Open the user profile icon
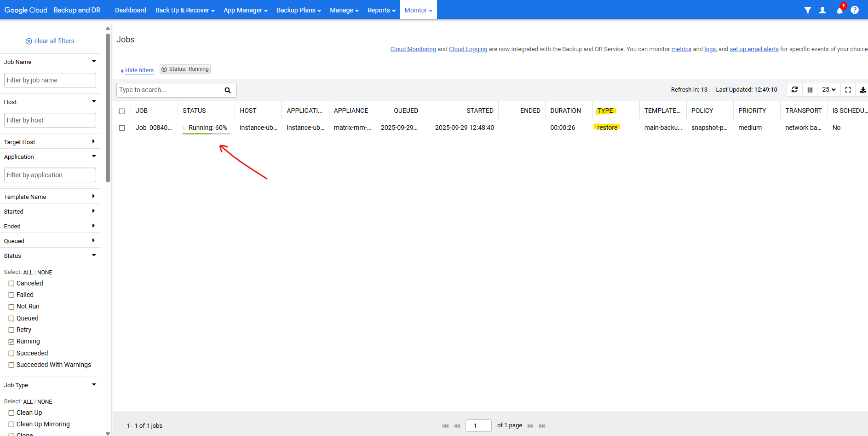The width and height of the screenshot is (868, 436). (822, 10)
